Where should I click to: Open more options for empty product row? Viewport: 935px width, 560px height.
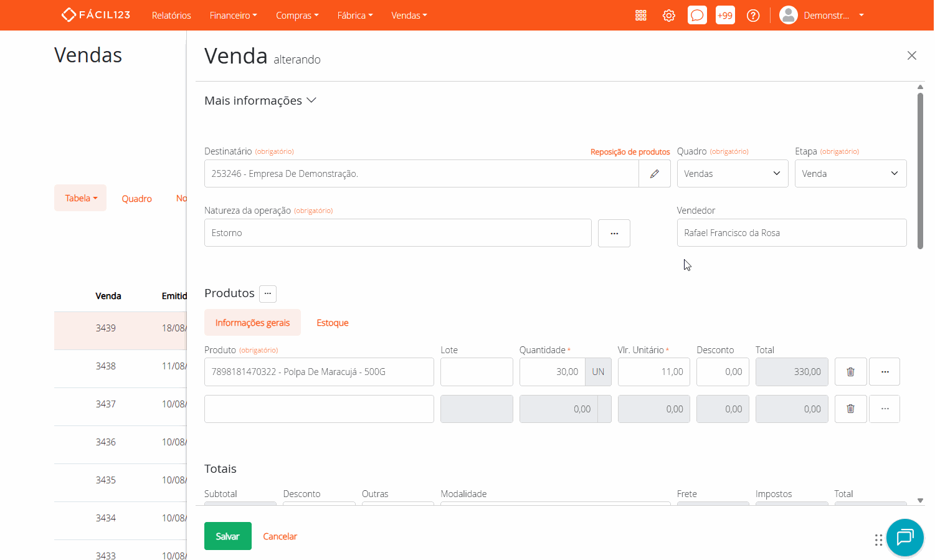(x=885, y=409)
